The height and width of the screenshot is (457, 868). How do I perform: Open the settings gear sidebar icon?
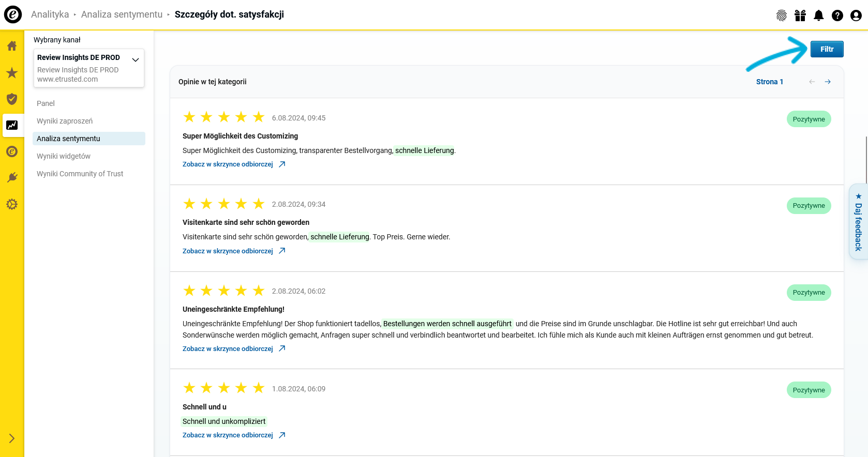12,204
